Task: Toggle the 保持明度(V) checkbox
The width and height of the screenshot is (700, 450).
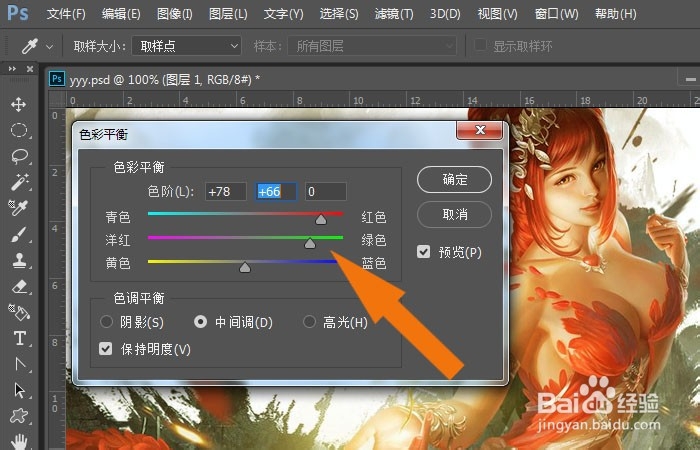Action: pos(105,348)
